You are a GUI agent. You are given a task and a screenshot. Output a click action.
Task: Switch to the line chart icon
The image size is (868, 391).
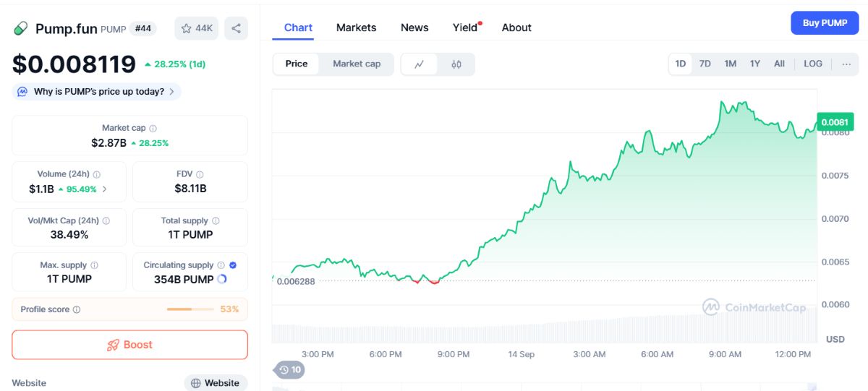pos(420,64)
